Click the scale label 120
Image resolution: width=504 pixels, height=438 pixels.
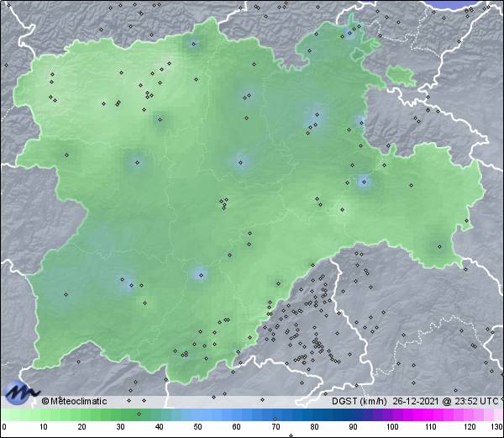pyautogui.click(x=470, y=427)
